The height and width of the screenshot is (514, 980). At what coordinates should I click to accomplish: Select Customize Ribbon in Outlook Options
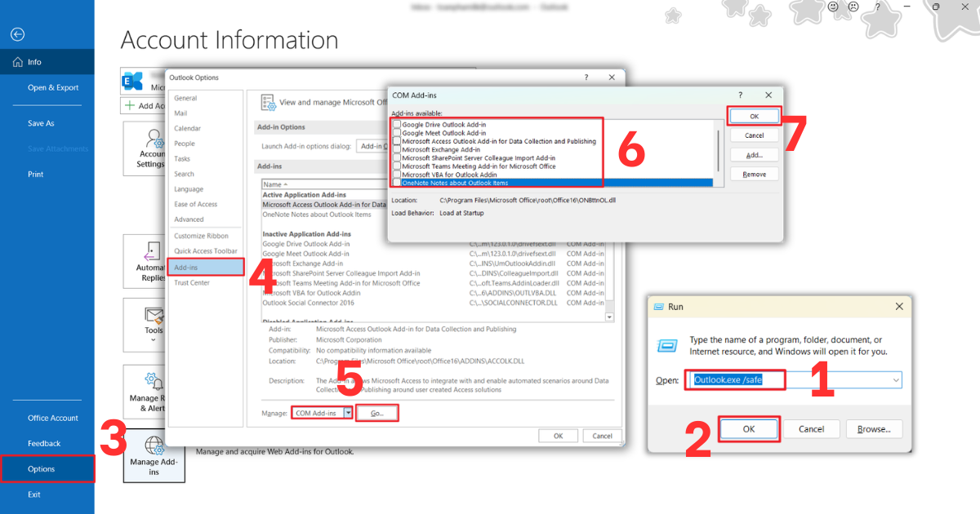click(x=201, y=236)
